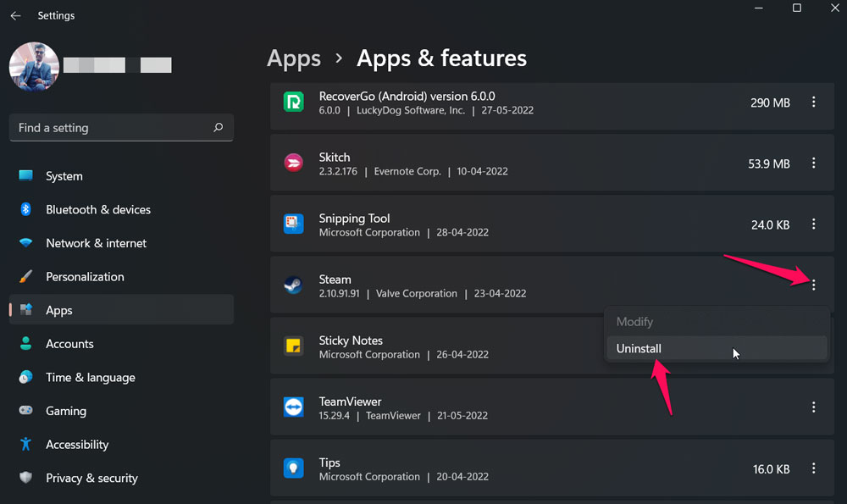Click the Tips app icon

click(x=293, y=468)
